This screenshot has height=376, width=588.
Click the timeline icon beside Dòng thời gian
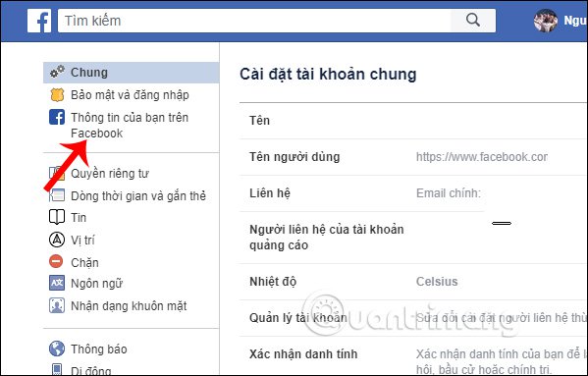point(57,195)
